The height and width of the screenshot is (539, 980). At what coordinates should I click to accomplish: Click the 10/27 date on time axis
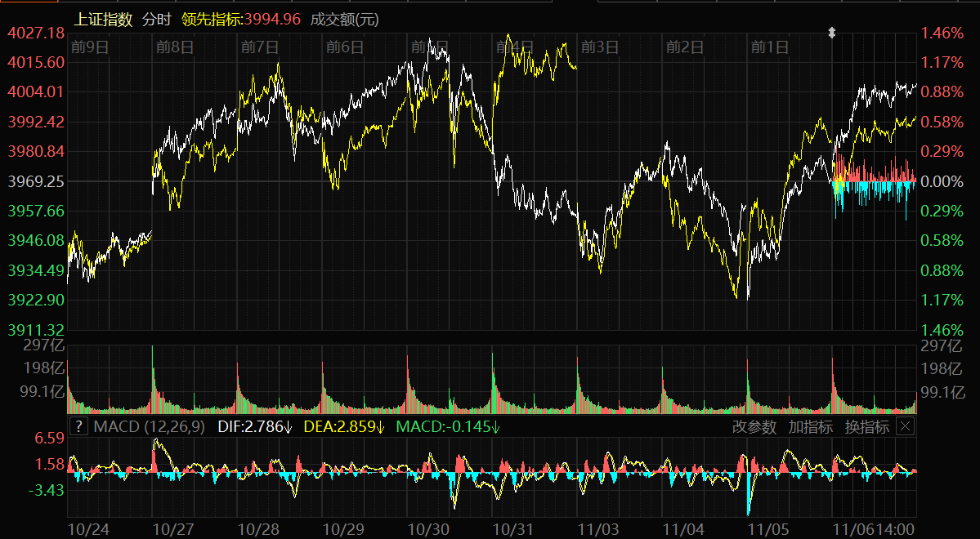click(172, 528)
